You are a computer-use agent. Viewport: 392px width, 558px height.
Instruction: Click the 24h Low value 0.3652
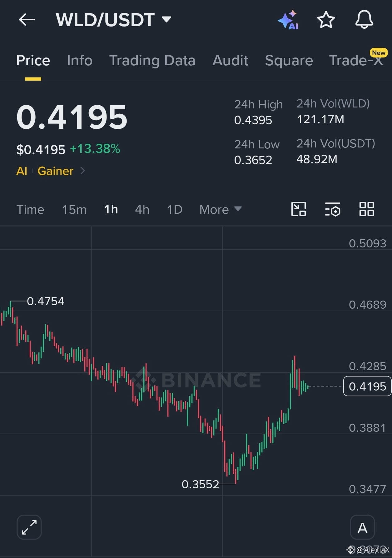point(253,160)
